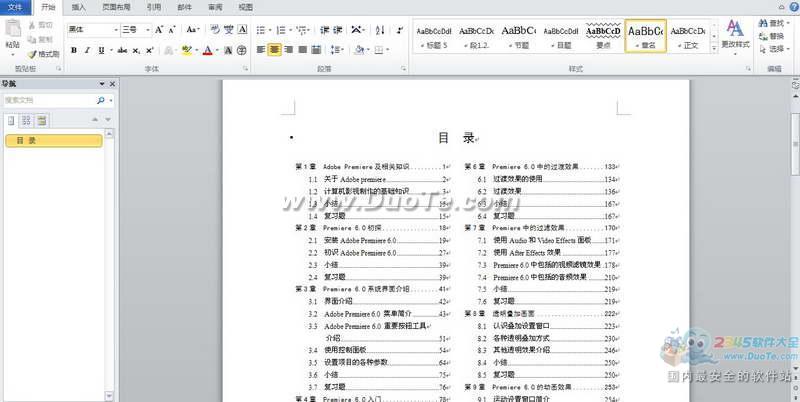Select the 目录 heading in navigation pane

(x=54, y=141)
